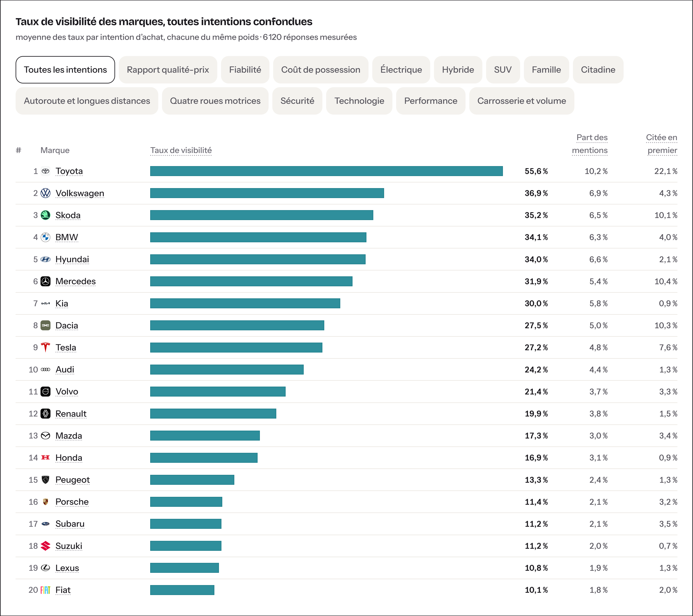Open the Subaru brand link
Image resolution: width=693 pixels, height=616 pixels.
pos(70,524)
